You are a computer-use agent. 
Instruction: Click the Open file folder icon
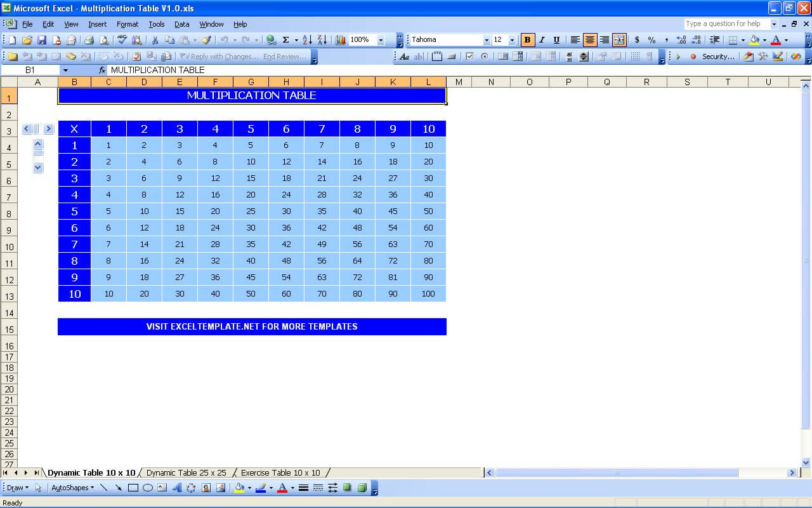click(27, 40)
